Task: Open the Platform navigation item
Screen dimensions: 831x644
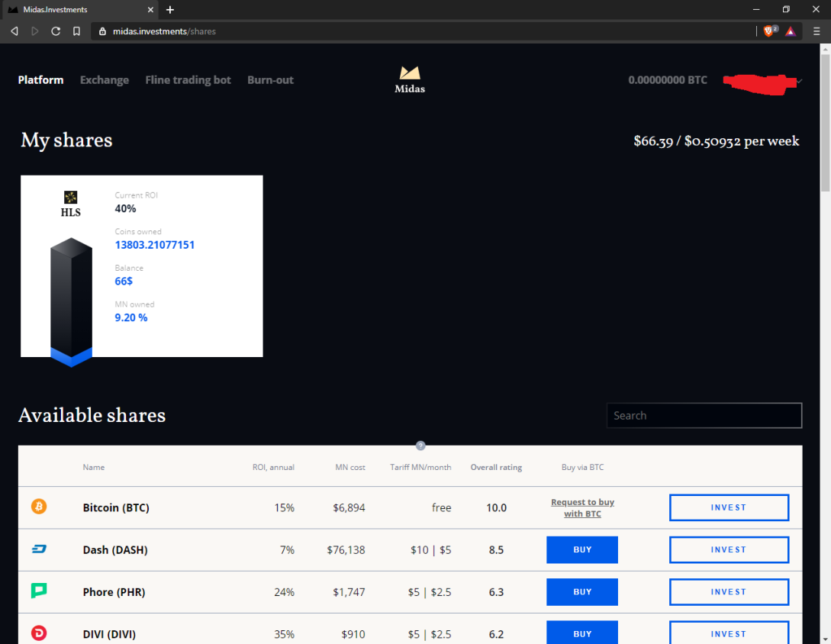Action: point(40,80)
